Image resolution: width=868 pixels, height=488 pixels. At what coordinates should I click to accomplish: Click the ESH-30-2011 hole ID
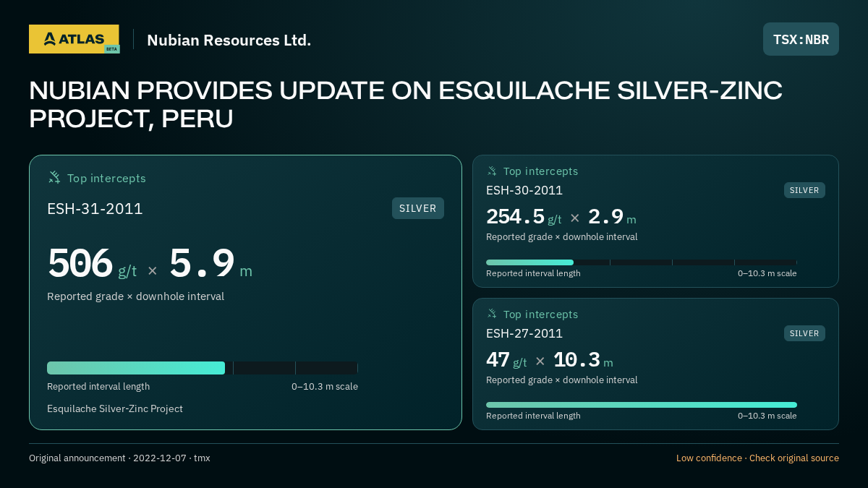click(x=524, y=190)
